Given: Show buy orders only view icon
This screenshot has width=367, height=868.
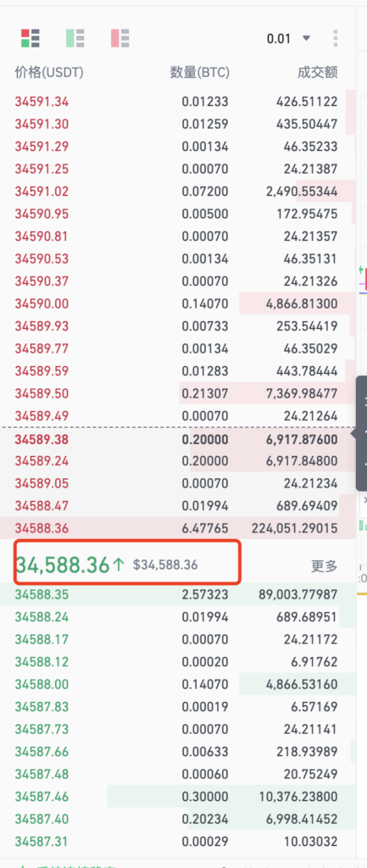Looking at the screenshot, I should click(x=75, y=39).
